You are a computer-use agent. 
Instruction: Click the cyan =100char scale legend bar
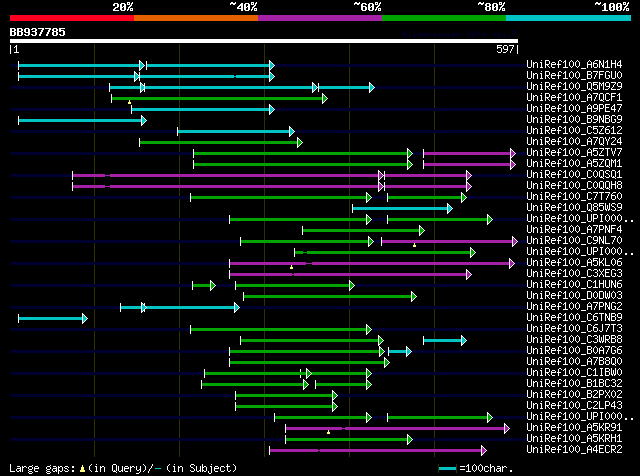448,469
